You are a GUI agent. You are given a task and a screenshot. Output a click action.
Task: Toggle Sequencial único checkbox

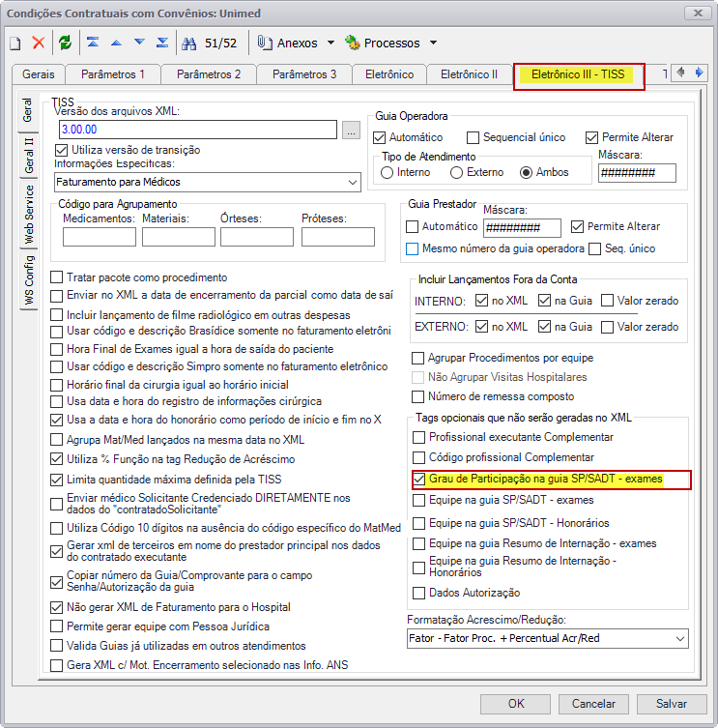click(x=473, y=137)
